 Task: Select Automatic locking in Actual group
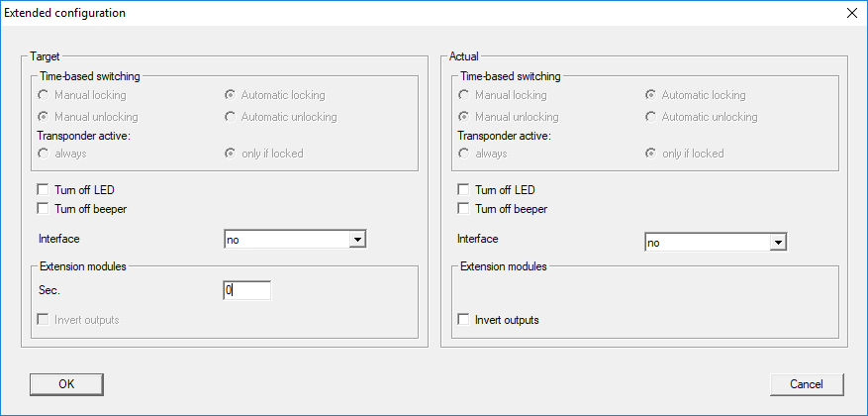pyautogui.click(x=650, y=96)
